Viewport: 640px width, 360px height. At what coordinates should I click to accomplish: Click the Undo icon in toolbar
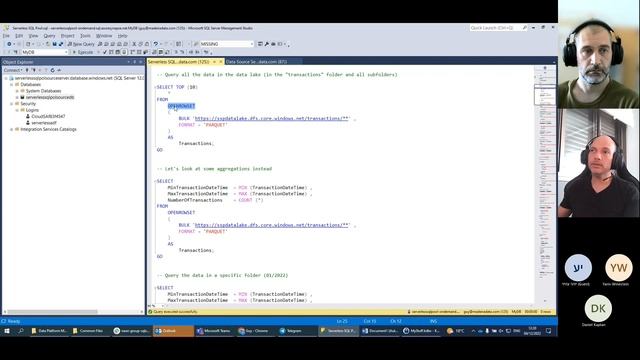pyautogui.click(x=156, y=44)
